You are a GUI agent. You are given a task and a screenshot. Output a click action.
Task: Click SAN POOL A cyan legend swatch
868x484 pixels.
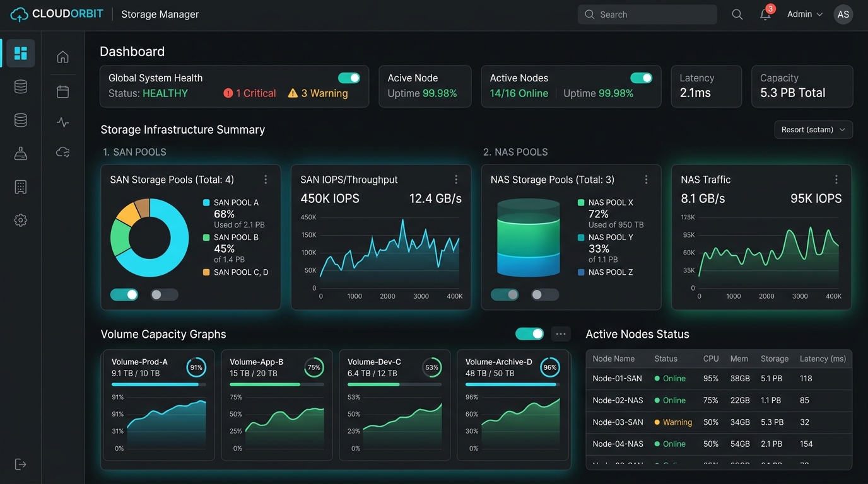[206, 203]
